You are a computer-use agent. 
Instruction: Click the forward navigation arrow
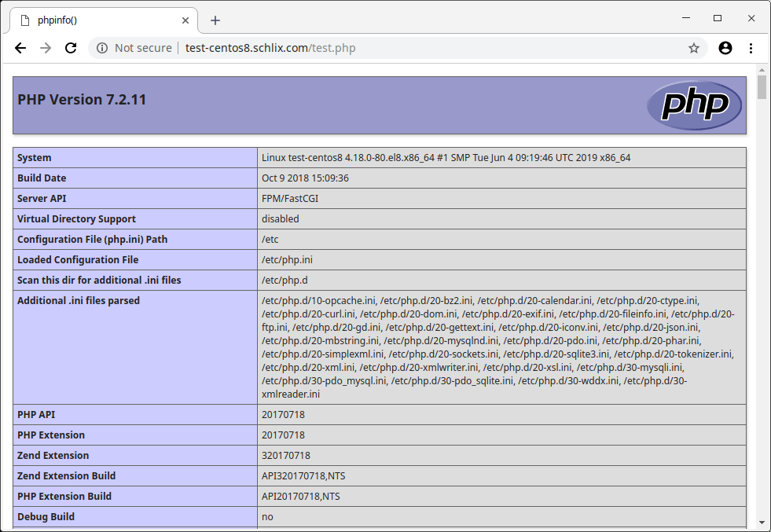pyautogui.click(x=46, y=48)
